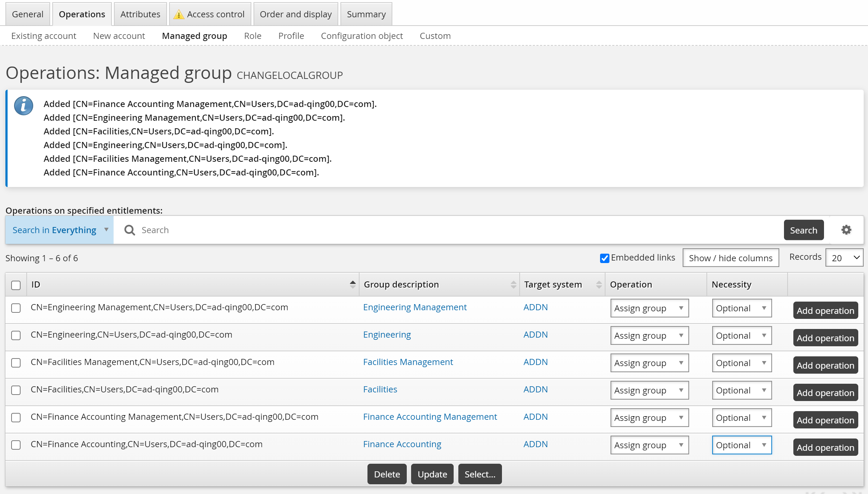
Task: Click the magnifying glass search icon
Action: 129,230
